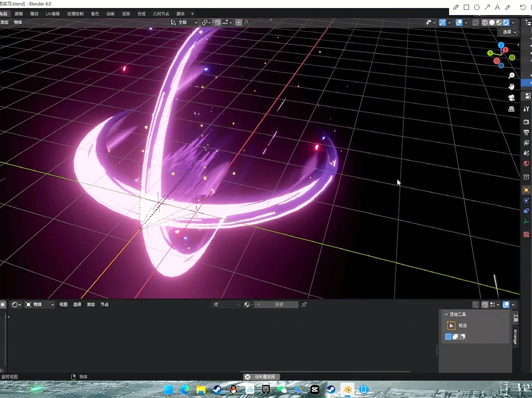532x398 pixels.
Task: Open the 节点 menu in node editor
Action: point(104,304)
